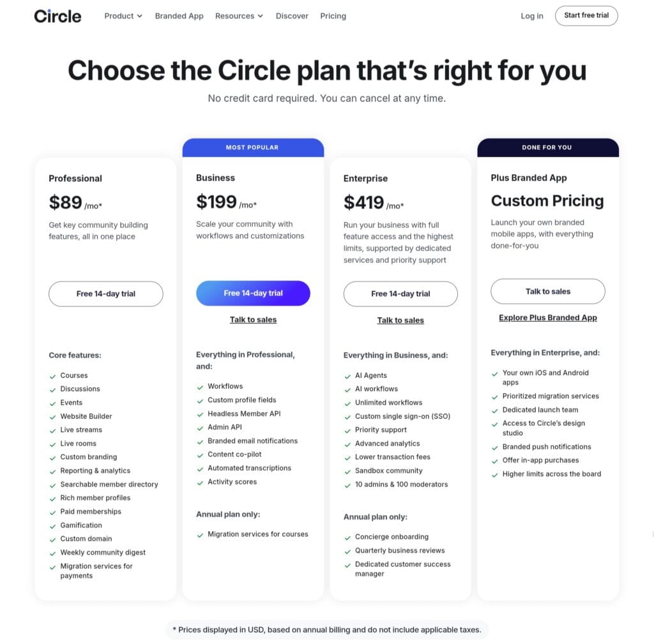Viewport: 654px width, 644px height.
Task: Open the Explore Plus Branded App link
Action: [x=547, y=317]
